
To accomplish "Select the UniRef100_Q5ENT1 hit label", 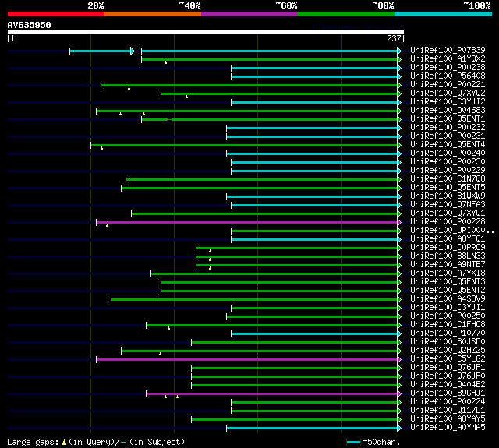I will pyautogui.click(x=448, y=119).
